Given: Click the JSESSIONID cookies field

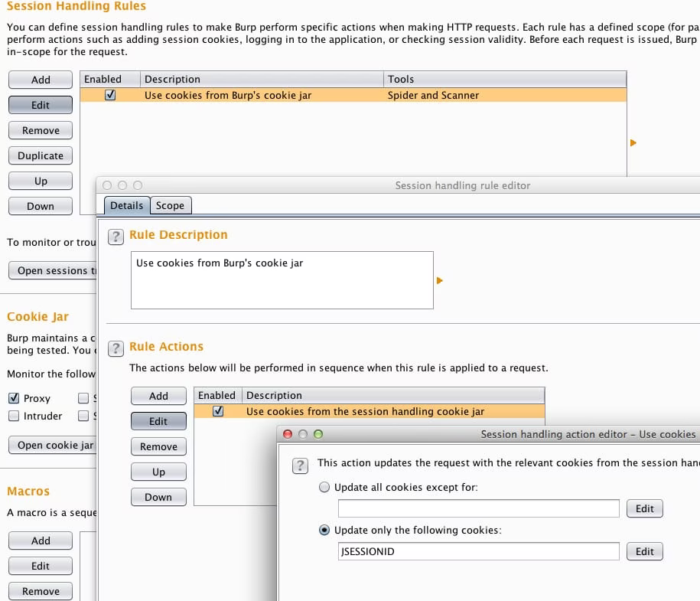Looking at the screenshot, I should 479,551.
